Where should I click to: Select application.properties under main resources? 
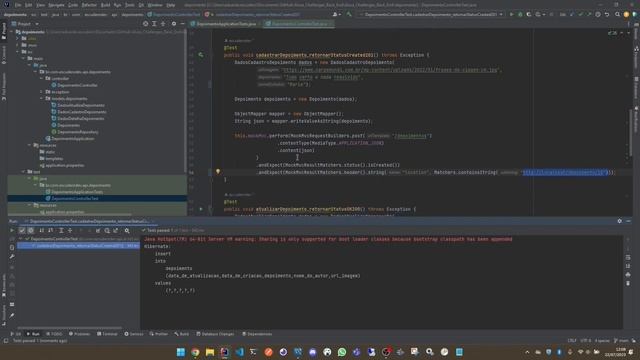[x=64, y=165]
